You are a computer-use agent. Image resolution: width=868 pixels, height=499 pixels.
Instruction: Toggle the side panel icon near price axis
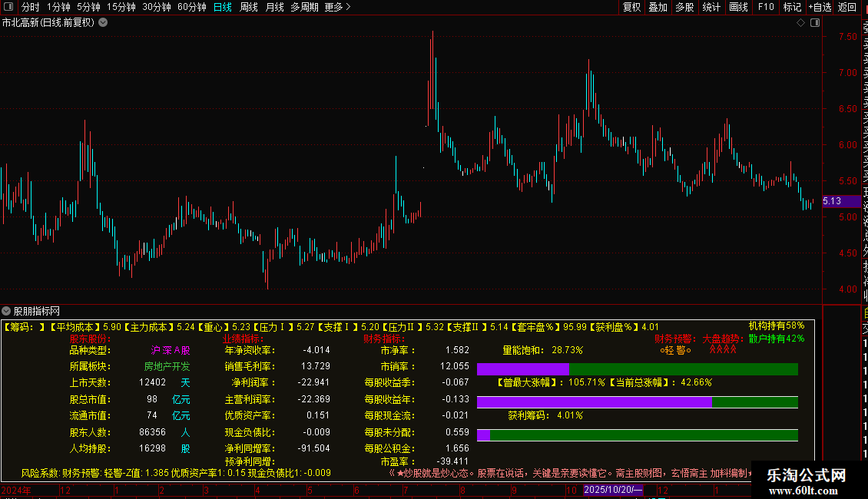pyautogui.click(x=815, y=22)
